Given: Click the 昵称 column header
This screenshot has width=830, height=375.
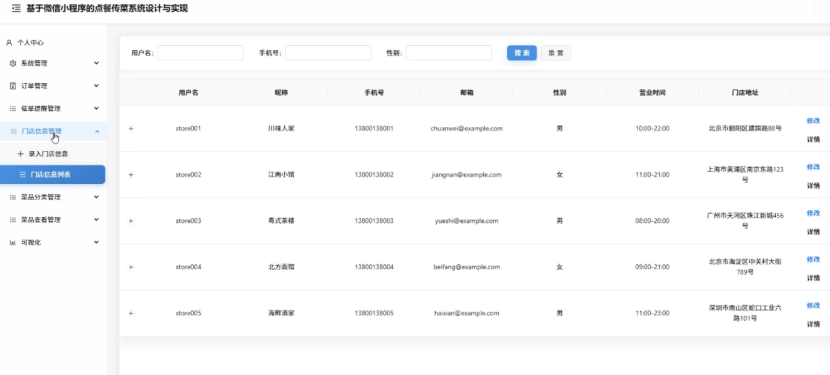Looking at the screenshot, I should pyautogui.click(x=281, y=93).
